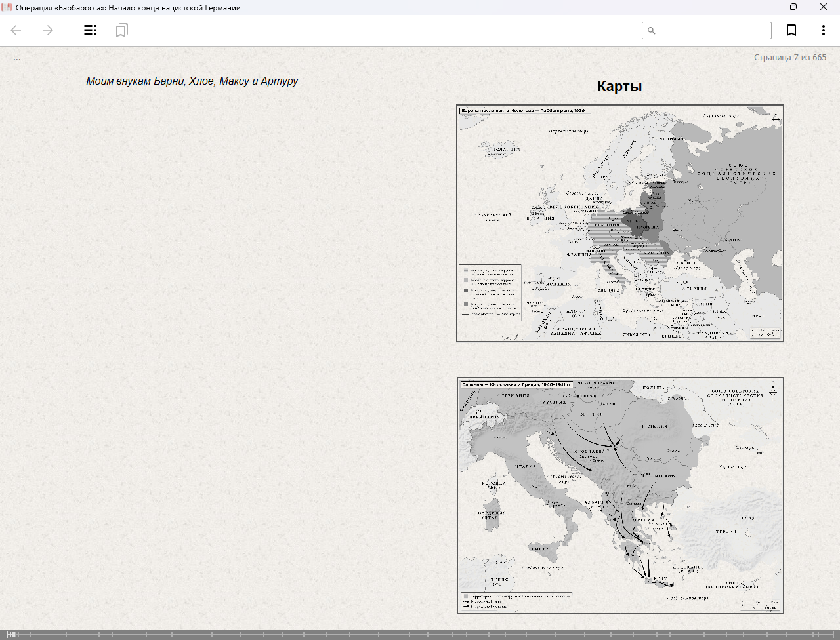Click the progress bar handle at bottom-left
The height and width of the screenshot is (640, 840).
point(11,635)
